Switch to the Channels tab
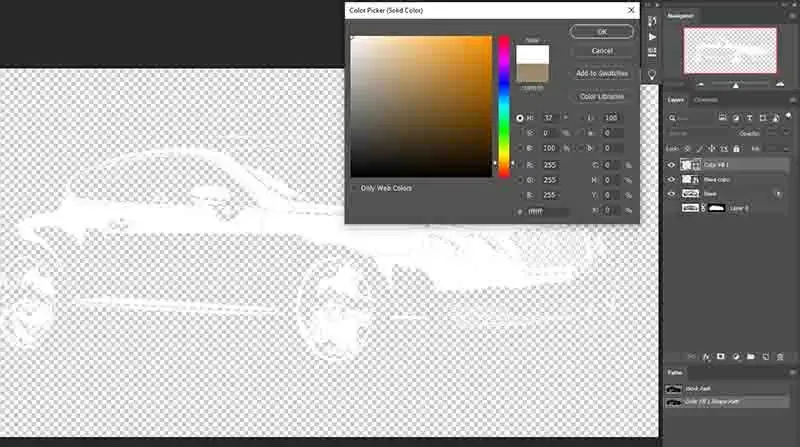This screenshot has height=447, width=800. [706, 100]
